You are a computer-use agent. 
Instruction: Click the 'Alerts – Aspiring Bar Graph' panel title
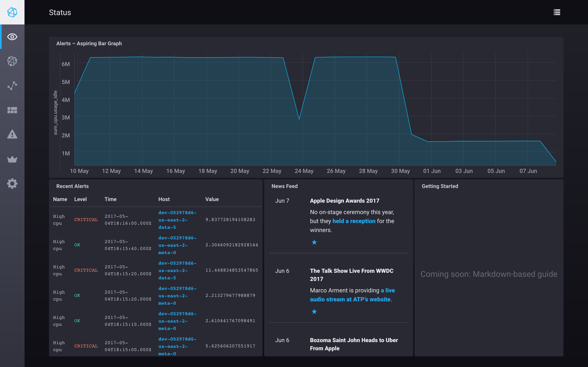(89, 43)
